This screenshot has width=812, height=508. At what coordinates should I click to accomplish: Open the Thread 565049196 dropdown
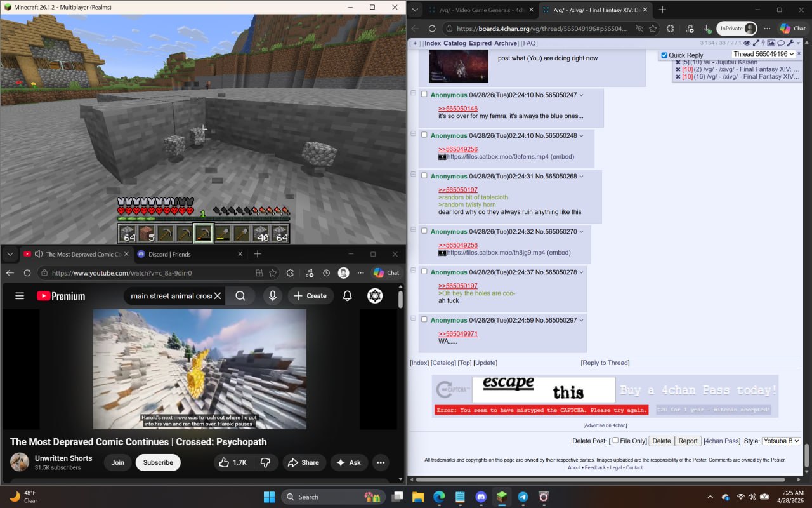point(763,55)
